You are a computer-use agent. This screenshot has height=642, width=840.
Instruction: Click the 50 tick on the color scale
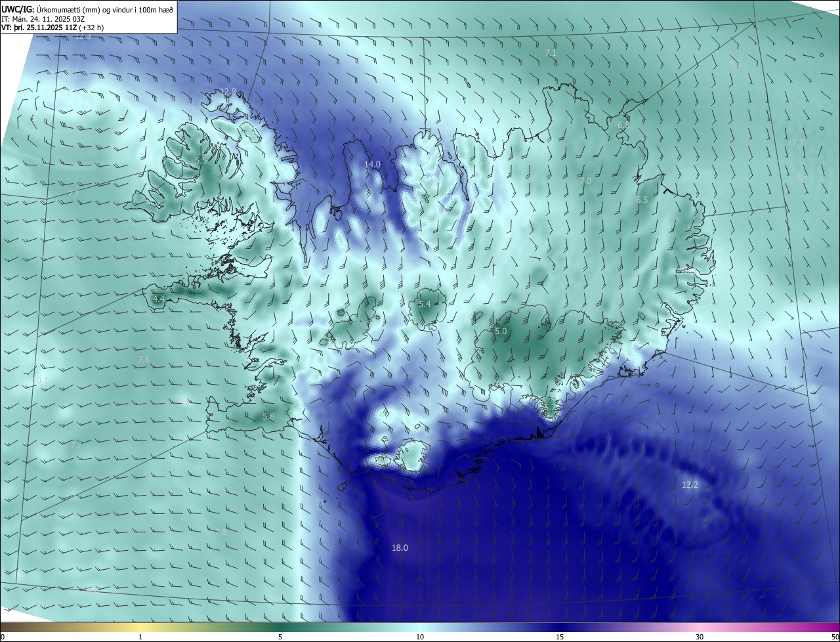pos(835,637)
